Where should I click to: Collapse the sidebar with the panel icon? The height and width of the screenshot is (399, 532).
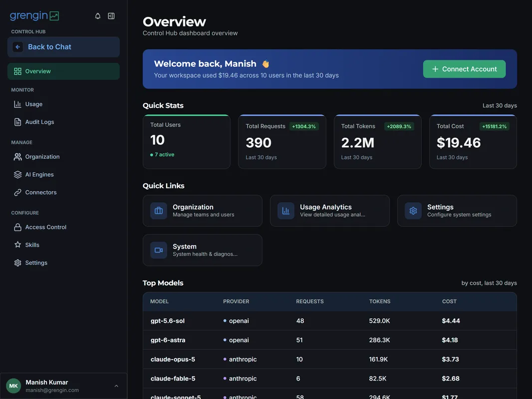pyautogui.click(x=111, y=16)
